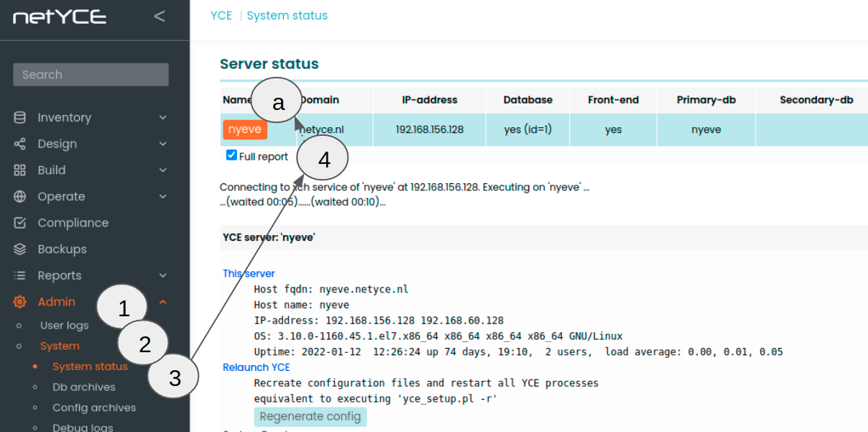
Task: Select the System submenu item
Action: point(60,346)
